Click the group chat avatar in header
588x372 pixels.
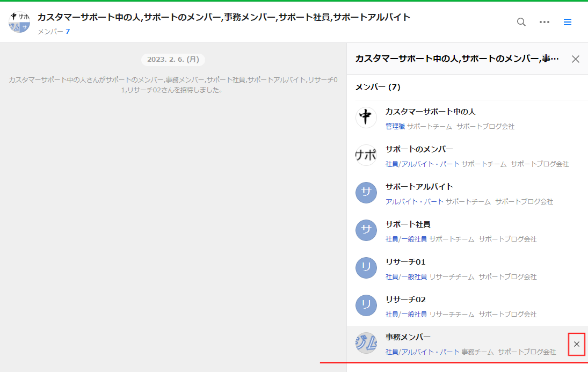coord(19,22)
